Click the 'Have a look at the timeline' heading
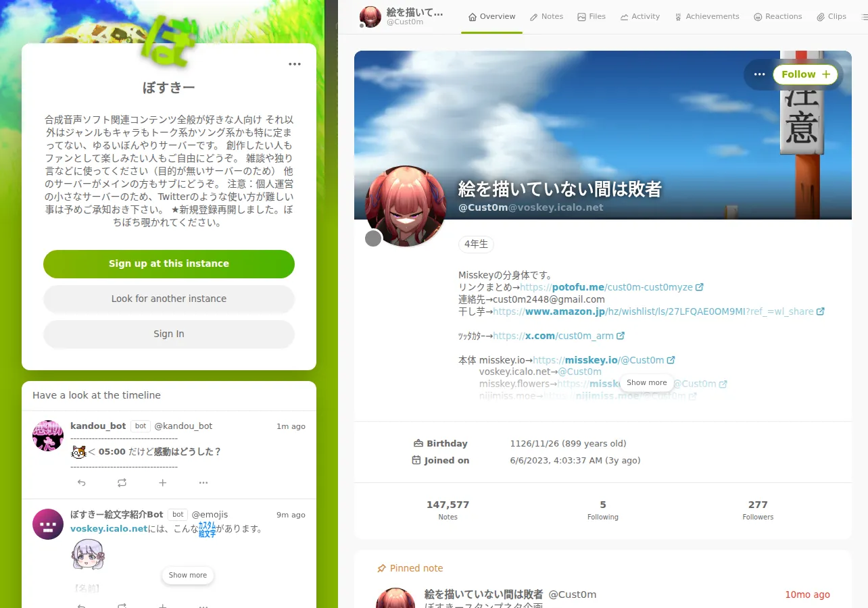 tap(97, 395)
